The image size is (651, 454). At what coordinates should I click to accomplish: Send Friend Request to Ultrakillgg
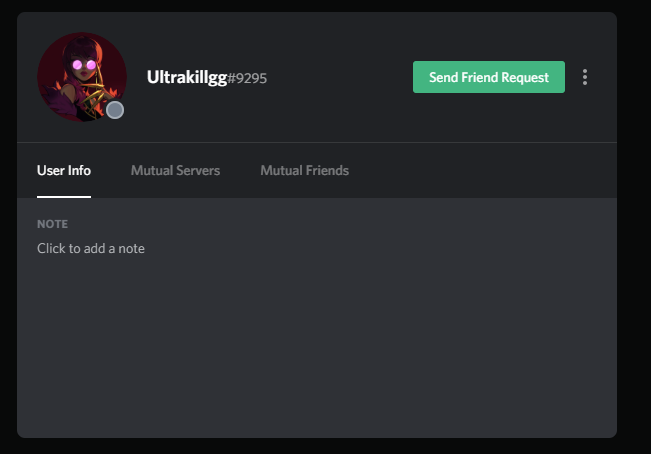tap(489, 77)
